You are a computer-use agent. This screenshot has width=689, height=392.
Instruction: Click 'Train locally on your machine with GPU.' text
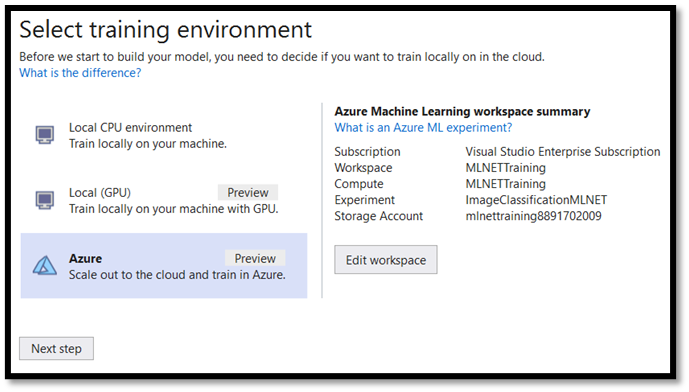click(x=174, y=209)
